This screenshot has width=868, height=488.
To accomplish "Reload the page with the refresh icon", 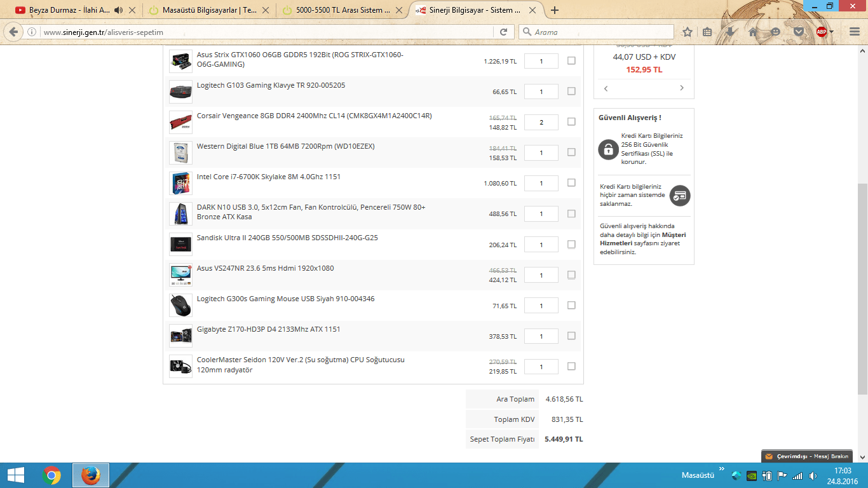I will point(503,32).
